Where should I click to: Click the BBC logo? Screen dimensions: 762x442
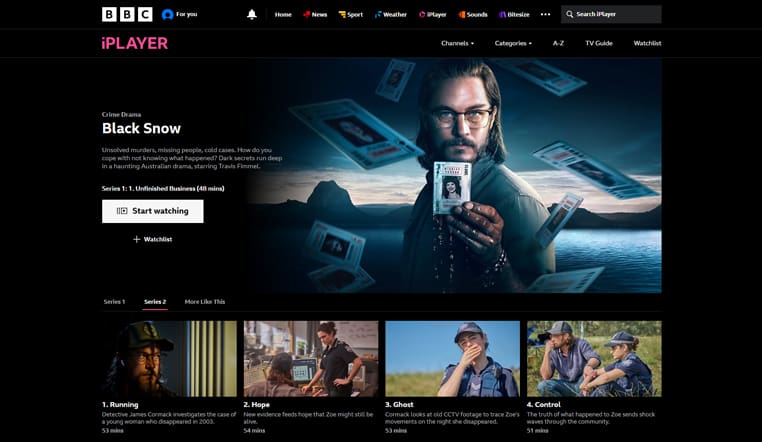(127, 14)
